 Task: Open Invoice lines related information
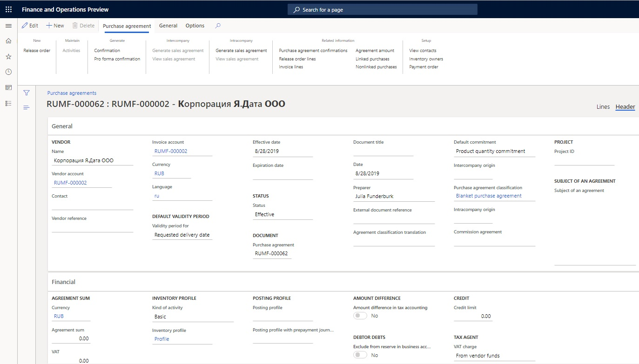tap(291, 67)
